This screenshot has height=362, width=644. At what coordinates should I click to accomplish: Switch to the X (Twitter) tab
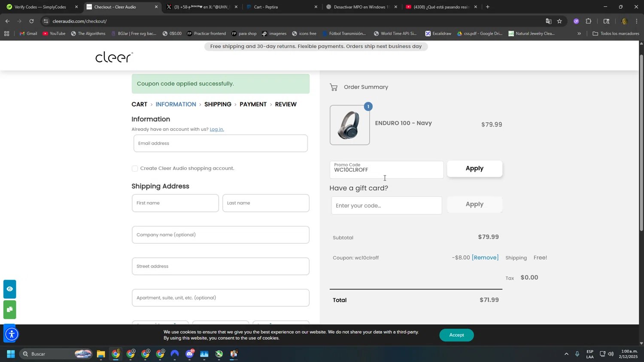pyautogui.click(x=202, y=7)
